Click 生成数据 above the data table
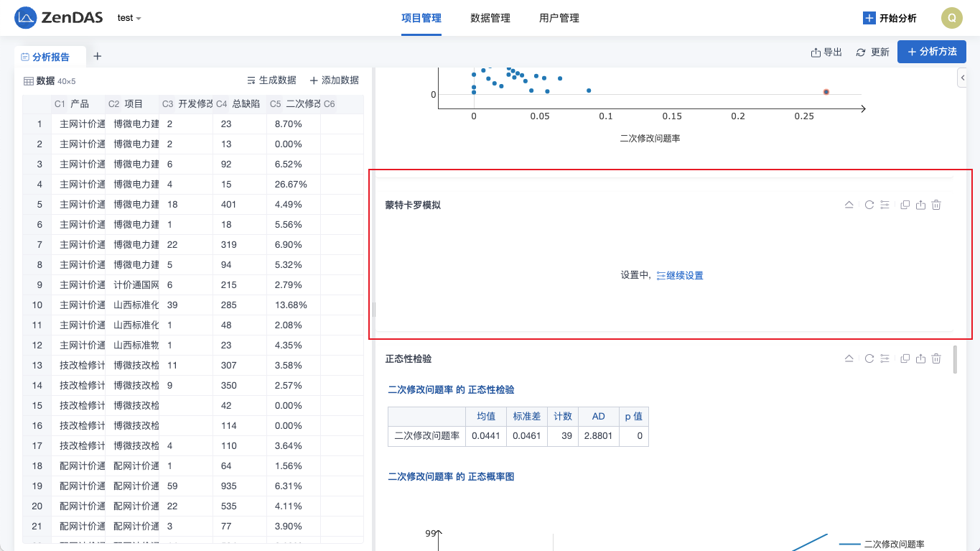 tap(271, 80)
